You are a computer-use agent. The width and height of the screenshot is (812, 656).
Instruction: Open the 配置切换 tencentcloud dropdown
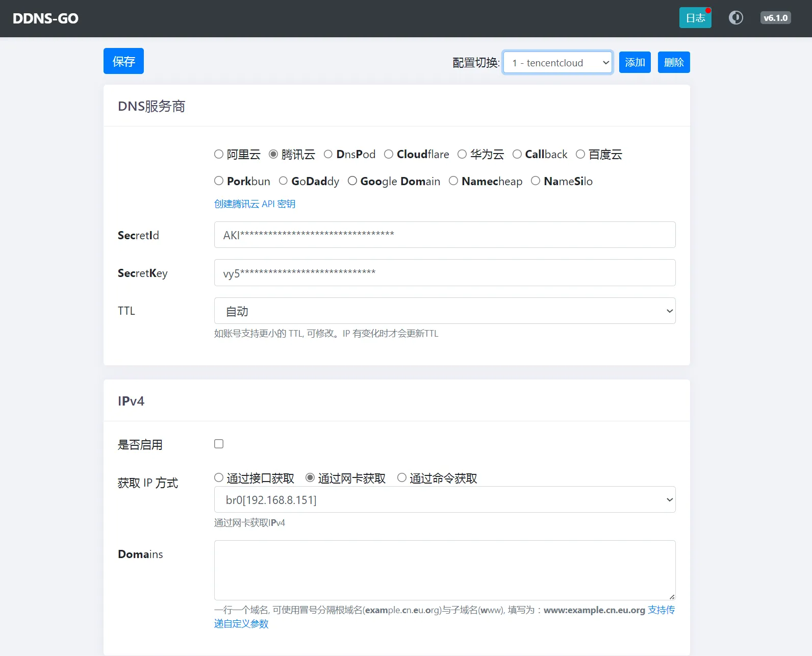coord(557,62)
